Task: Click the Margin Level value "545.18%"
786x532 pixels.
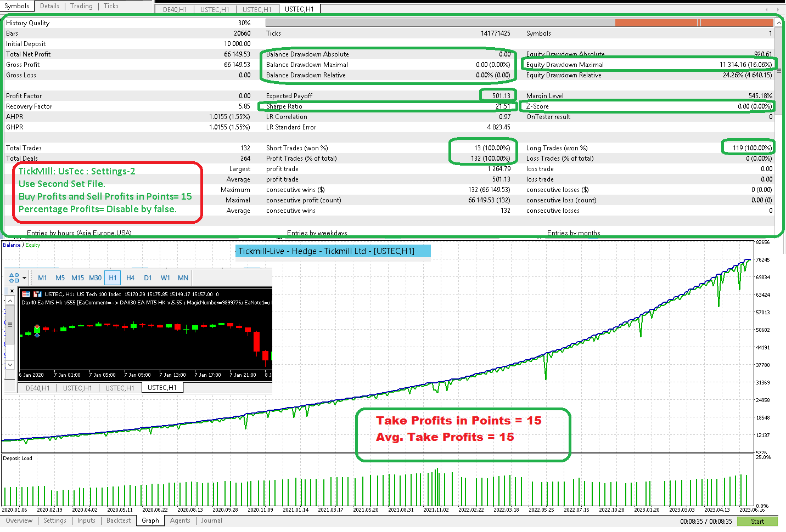Action: click(760, 96)
